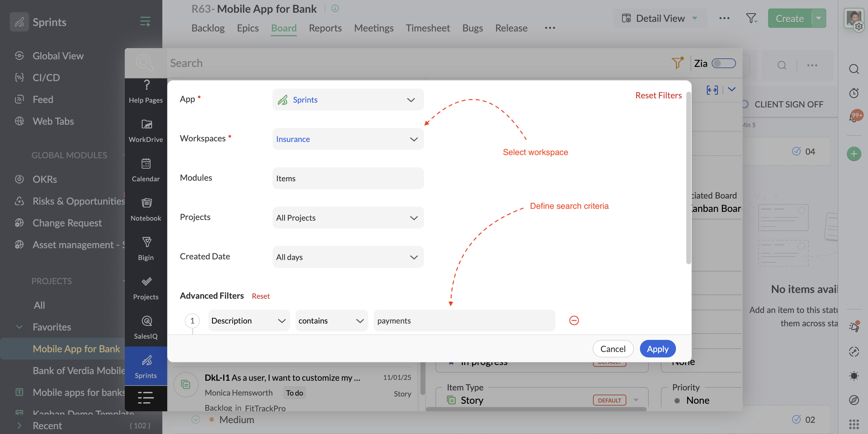Open Feed in the sidebar
The height and width of the screenshot is (434, 868).
[x=43, y=99]
